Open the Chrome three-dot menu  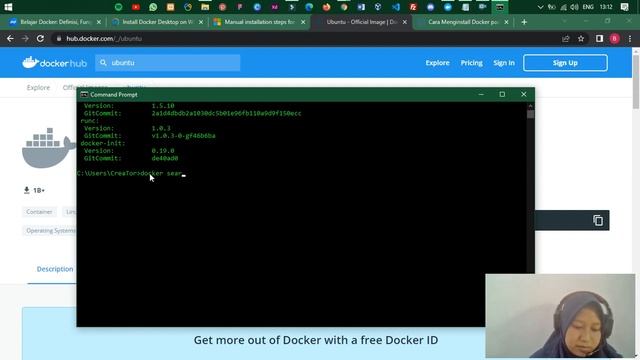(x=630, y=38)
